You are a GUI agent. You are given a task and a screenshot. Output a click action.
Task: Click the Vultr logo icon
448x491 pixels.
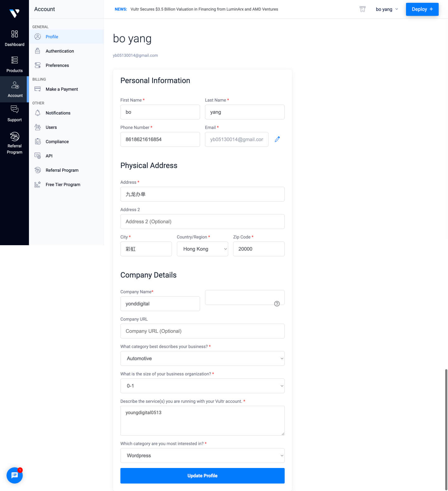[x=14, y=13]
